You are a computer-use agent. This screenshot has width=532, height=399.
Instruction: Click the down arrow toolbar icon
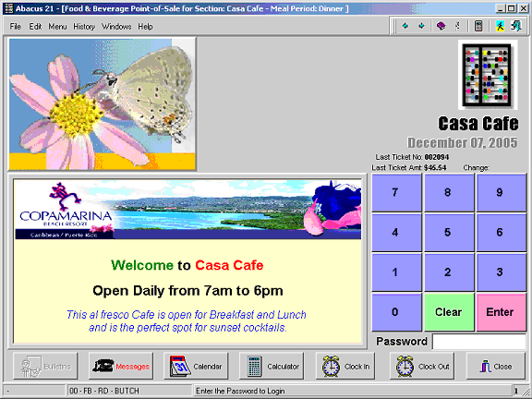point(421,26)
